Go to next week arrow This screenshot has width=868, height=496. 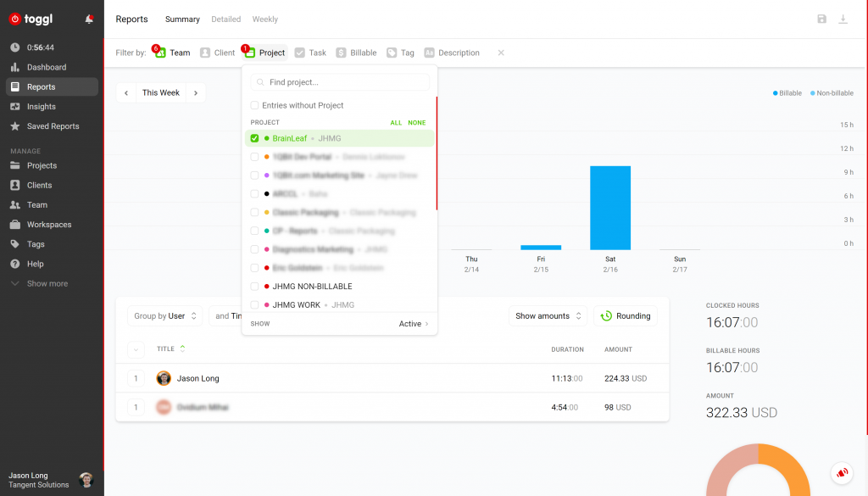196,92
